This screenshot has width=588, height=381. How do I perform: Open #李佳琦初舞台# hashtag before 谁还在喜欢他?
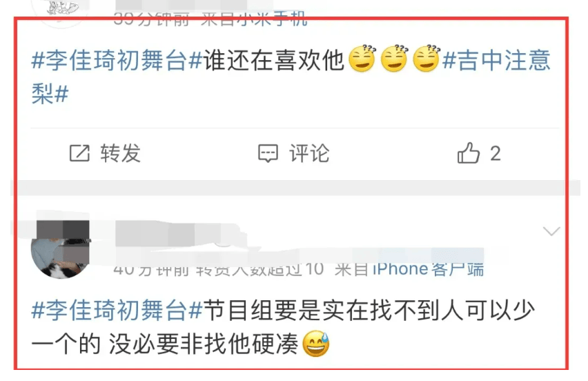(x=117, y=60)
